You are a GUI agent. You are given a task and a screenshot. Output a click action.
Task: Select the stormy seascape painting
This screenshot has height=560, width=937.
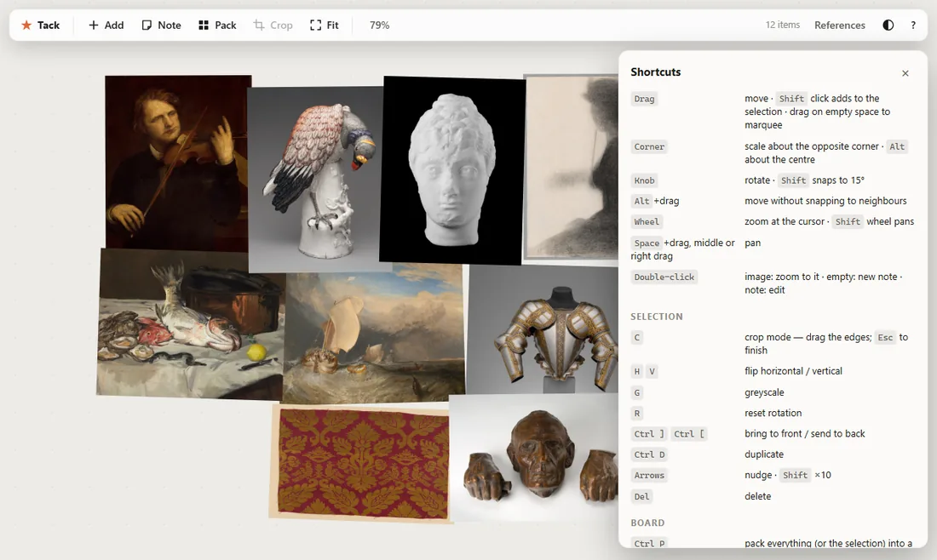(x=373, y=334)
